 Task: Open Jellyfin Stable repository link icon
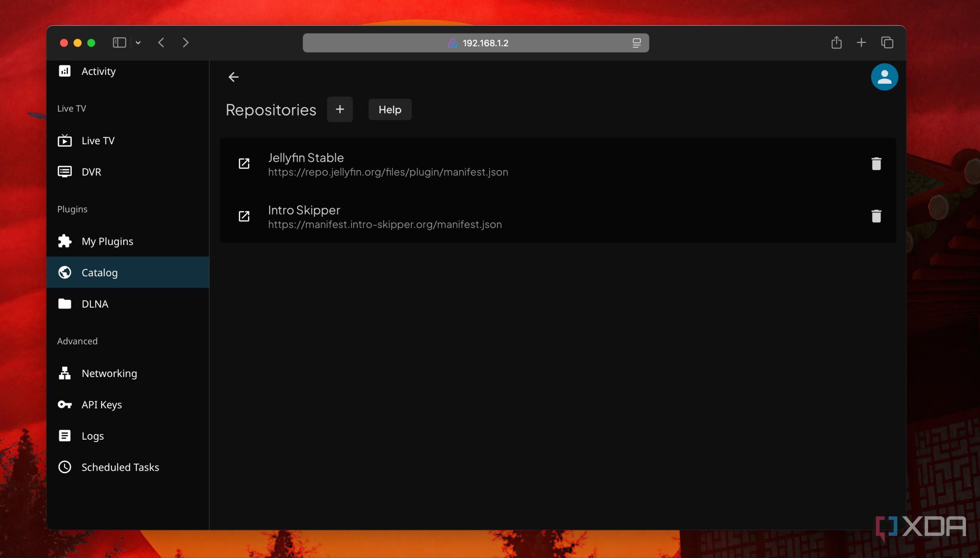[x=244, y=163]
